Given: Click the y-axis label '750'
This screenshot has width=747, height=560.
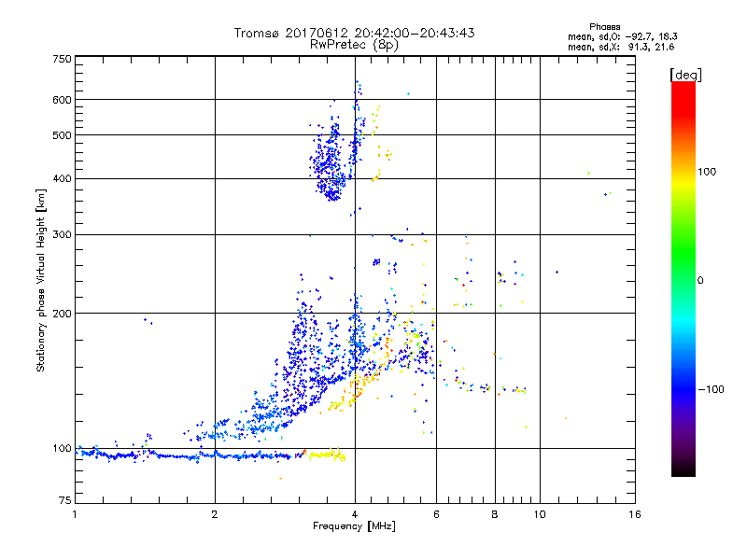Looking at the screenshot, I should click(x=62, y=59).
